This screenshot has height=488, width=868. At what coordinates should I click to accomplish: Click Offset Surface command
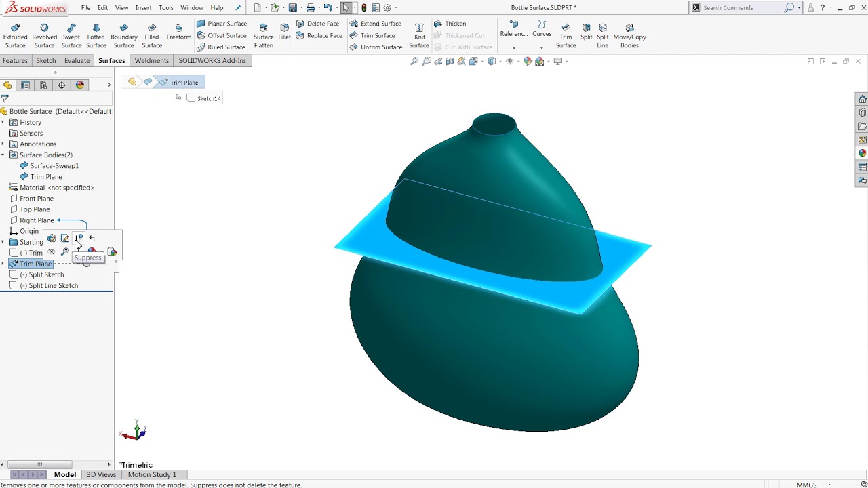[222, 35]
